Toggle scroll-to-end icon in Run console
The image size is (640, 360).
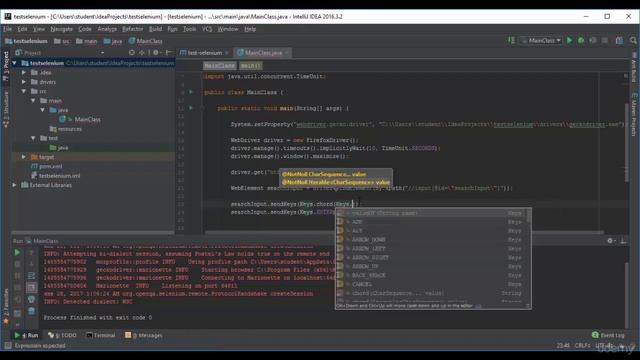point(31,287)
